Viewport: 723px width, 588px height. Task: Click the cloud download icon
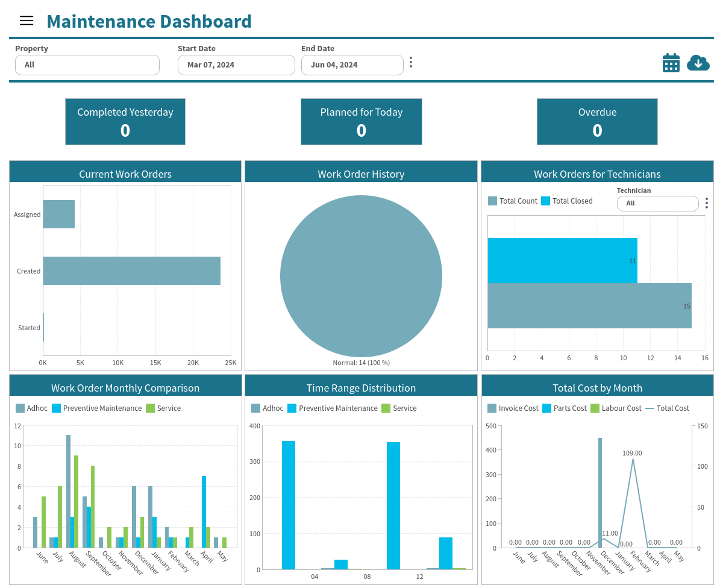698,63
